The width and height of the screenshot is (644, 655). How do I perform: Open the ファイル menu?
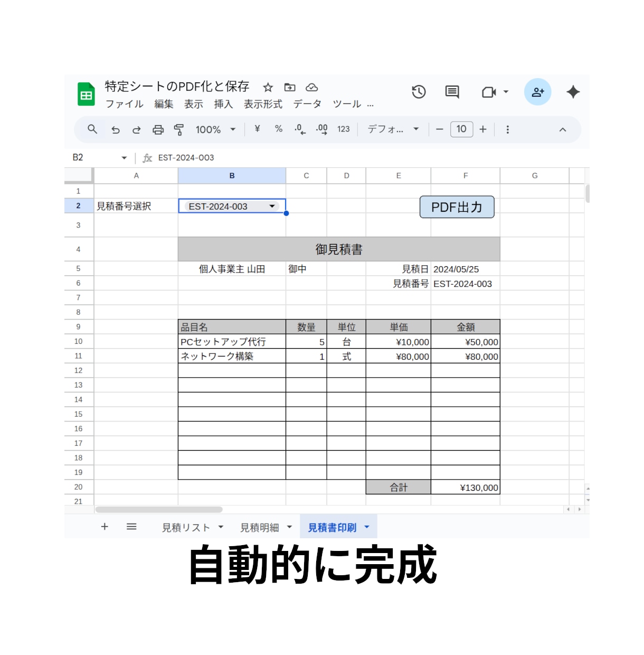click(x=125, y=104)
